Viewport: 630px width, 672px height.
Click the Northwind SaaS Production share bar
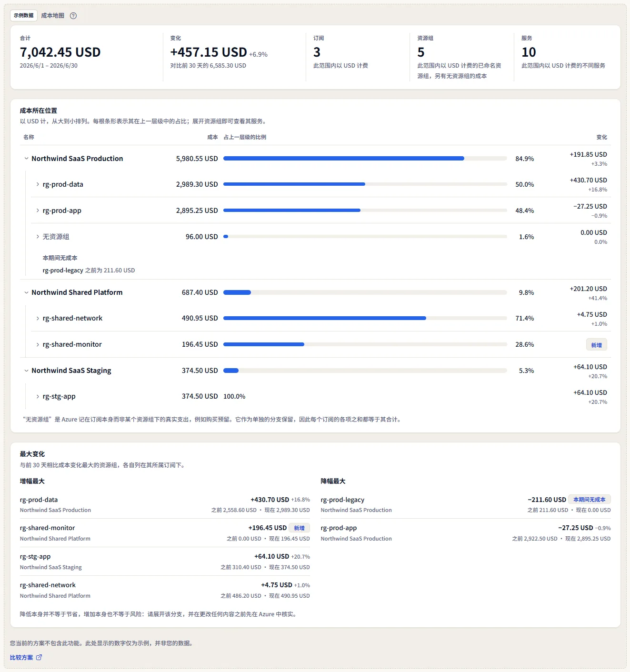(x=365, y=159)
